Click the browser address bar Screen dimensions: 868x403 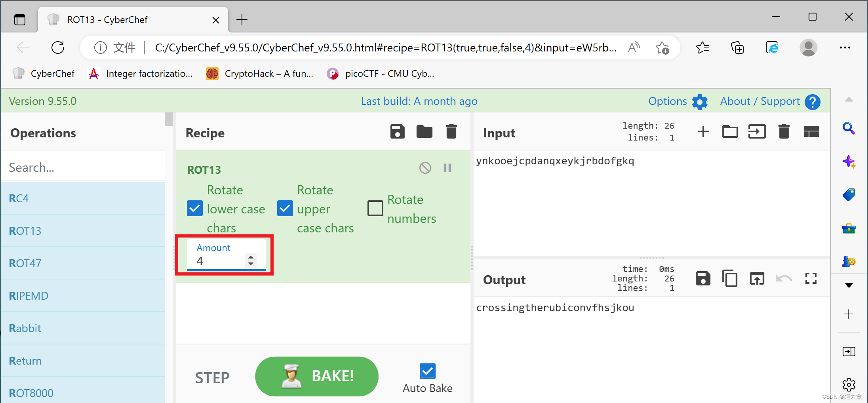point(386,48)
